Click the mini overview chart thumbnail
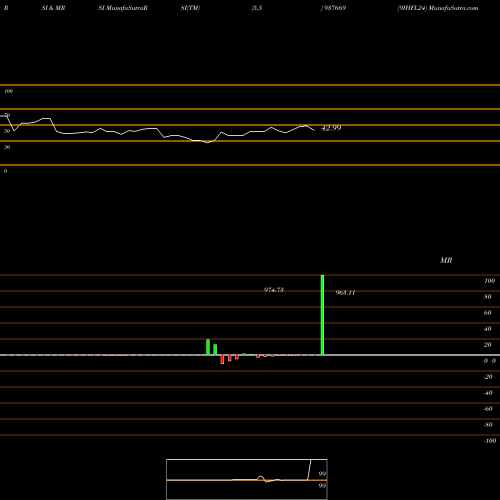Image resolution: width=500 pixels, height=500 pixels. click(x=247, y=479)
